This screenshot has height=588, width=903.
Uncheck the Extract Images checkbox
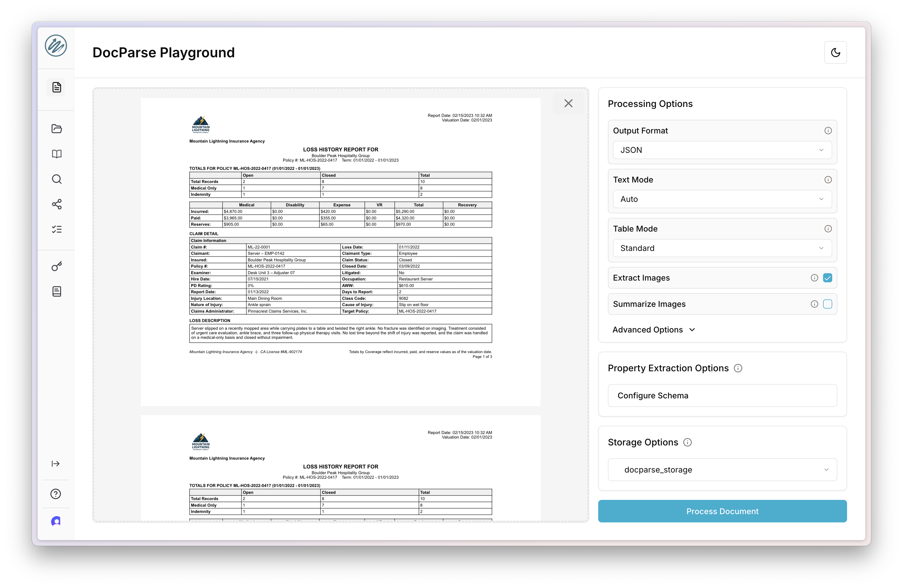click(827, 278)
